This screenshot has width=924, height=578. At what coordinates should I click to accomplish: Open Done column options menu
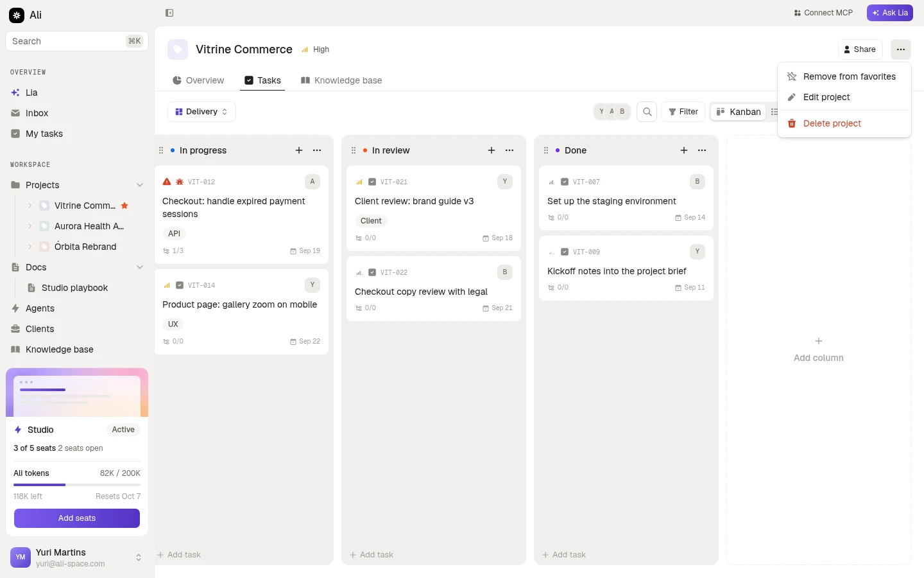pyautogui.click(x=702, y=150)
